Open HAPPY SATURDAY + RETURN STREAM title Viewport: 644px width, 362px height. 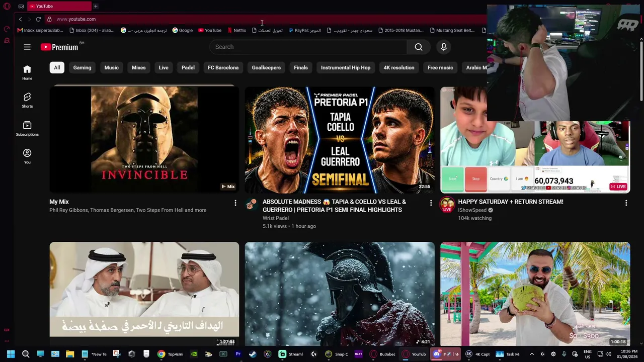(x=511, y=202)
